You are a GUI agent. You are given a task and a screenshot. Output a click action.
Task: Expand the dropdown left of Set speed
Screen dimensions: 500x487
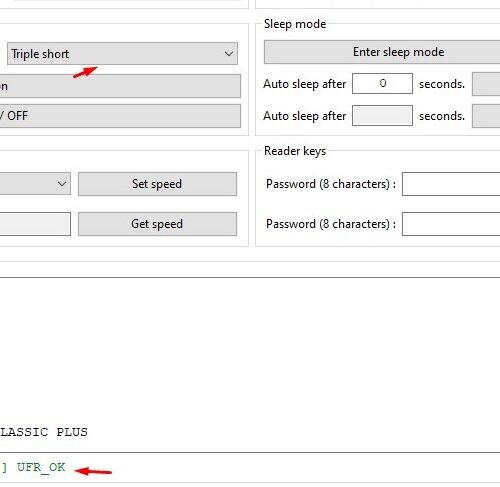pyautogui.click(x=35, y=184)
